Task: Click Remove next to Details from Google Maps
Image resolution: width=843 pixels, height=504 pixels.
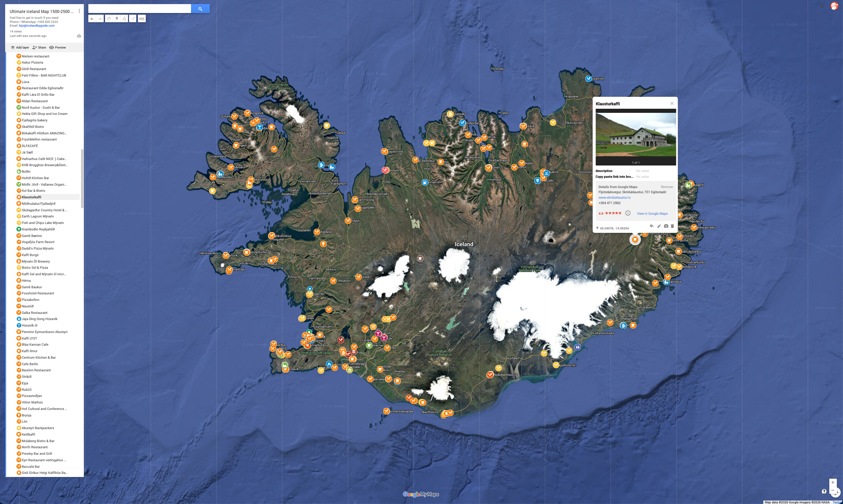Action: 667,187
